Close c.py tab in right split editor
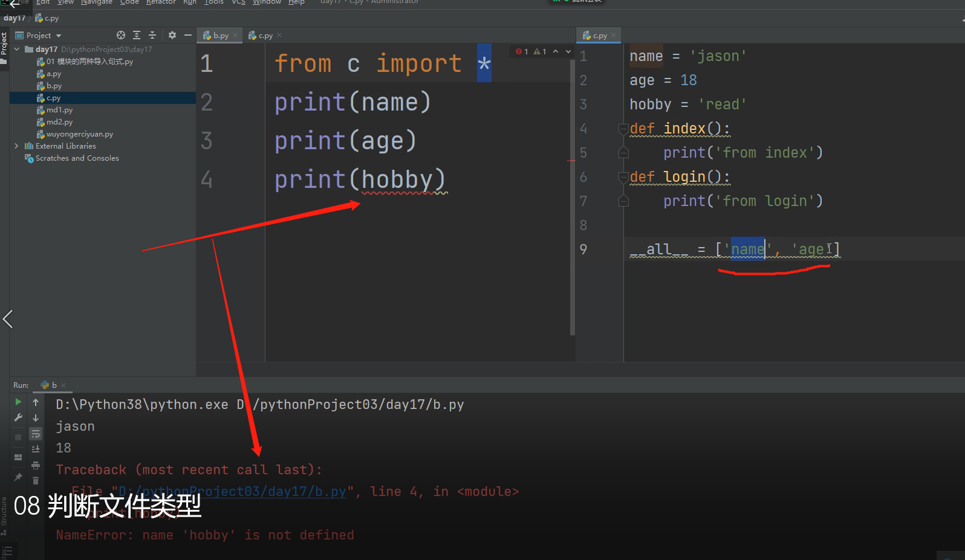The image size is (965, 560). click(614, 36)
